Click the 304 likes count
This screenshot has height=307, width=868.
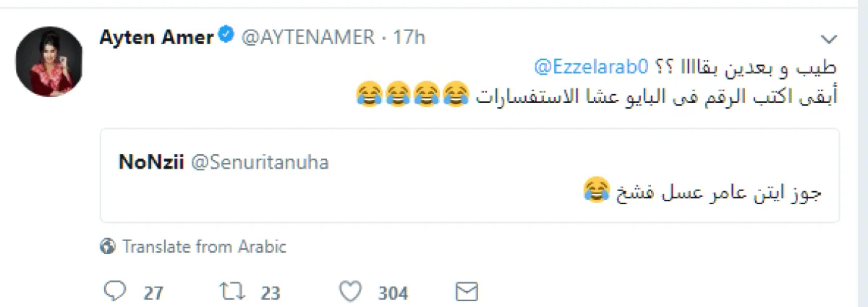393,293
